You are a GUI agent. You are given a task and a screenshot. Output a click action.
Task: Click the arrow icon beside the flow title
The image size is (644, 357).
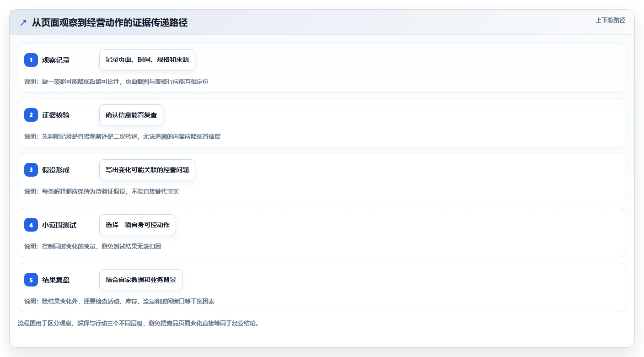(23, 23)
